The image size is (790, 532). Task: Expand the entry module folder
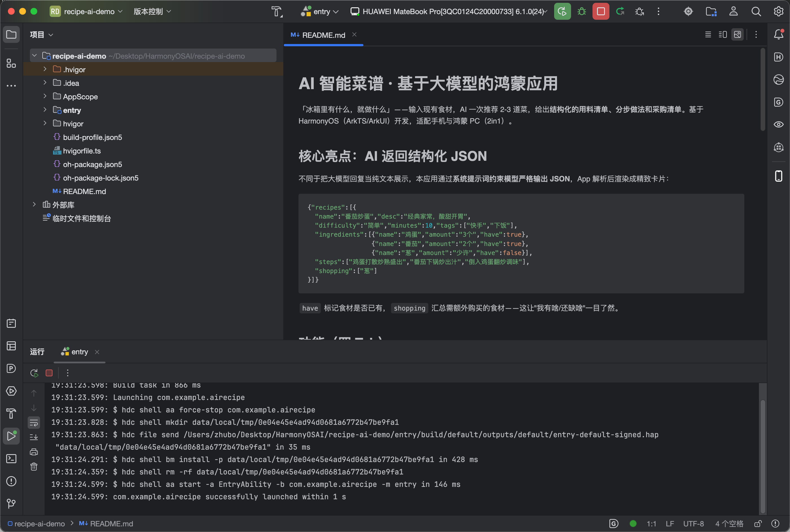click(45, 110)
